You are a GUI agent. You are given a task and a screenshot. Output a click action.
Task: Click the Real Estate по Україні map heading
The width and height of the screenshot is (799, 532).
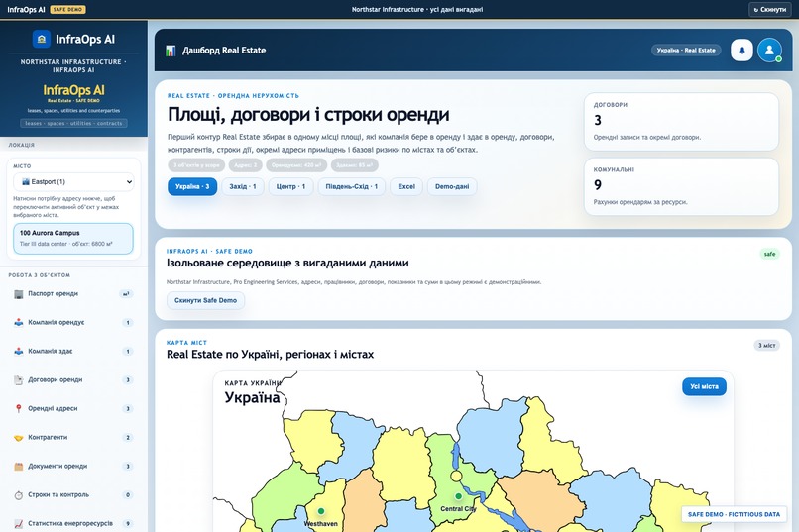pos(270,355)
